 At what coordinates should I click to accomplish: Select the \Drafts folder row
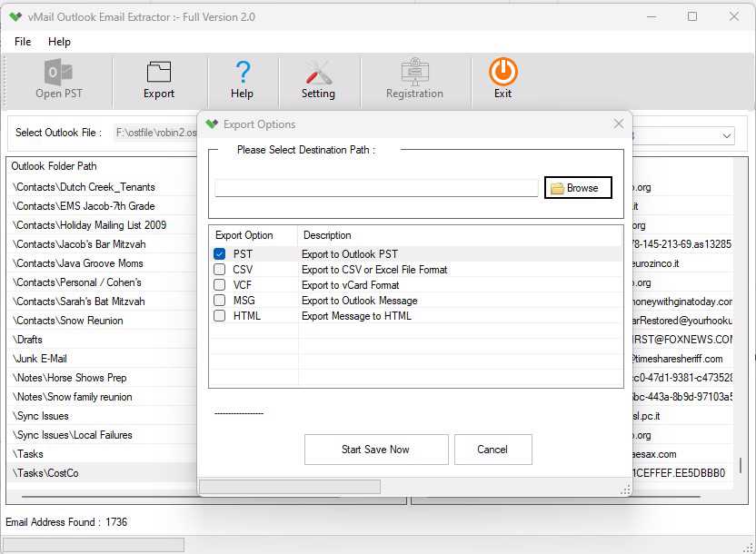coord(102,340)
